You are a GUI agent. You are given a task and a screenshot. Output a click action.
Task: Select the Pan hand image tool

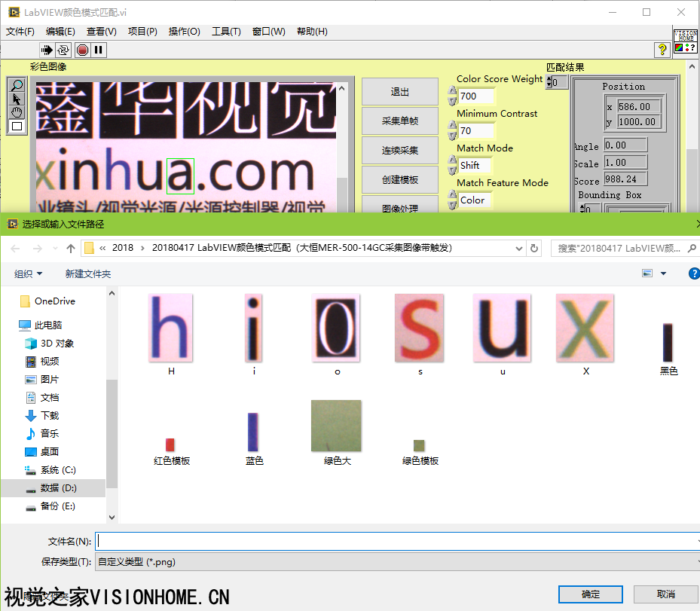point(17,112)
